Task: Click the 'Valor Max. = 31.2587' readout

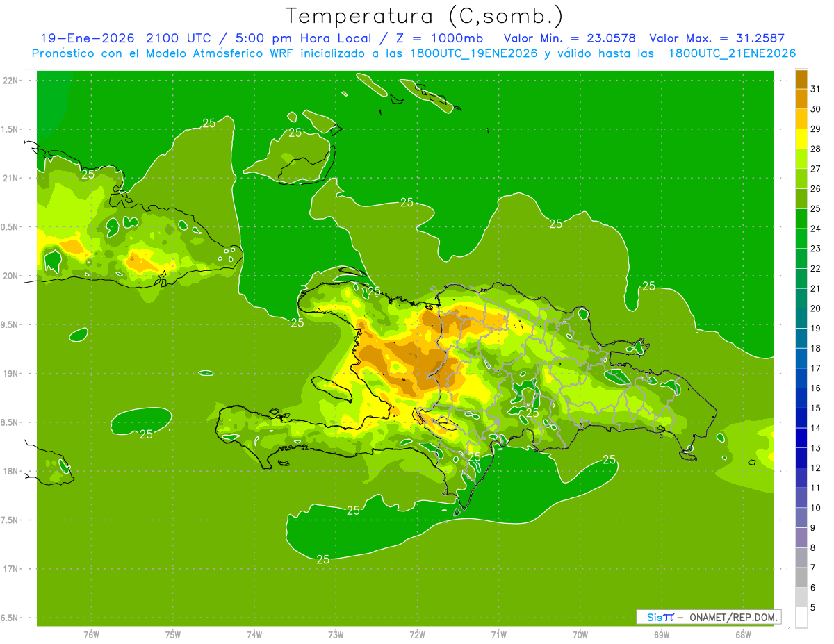Action: 717,38
